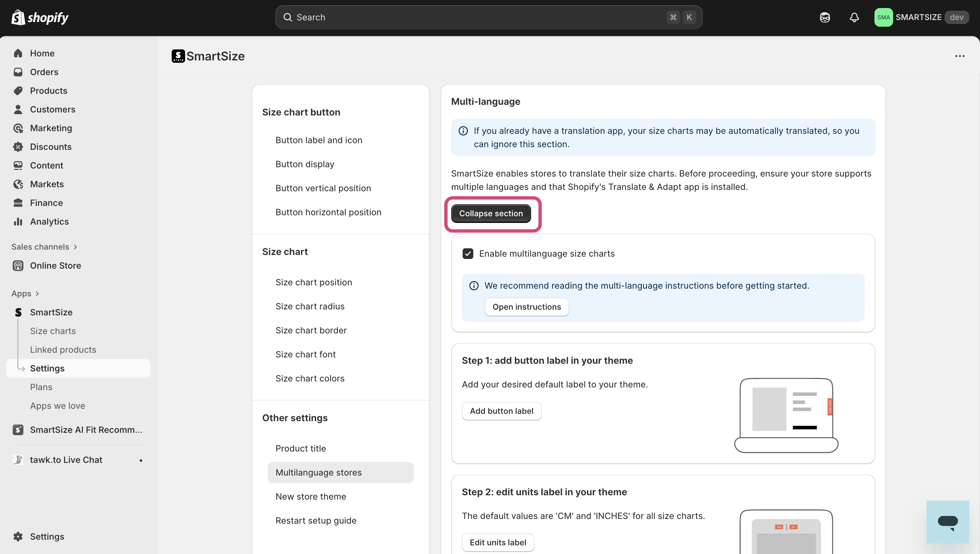
Task: Open the Sidekick assistant icon
Action: 825,17
